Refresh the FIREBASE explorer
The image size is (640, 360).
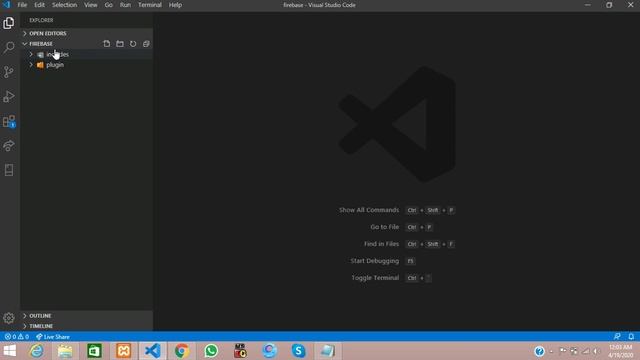pyautogui.click(x=133, y=44)
